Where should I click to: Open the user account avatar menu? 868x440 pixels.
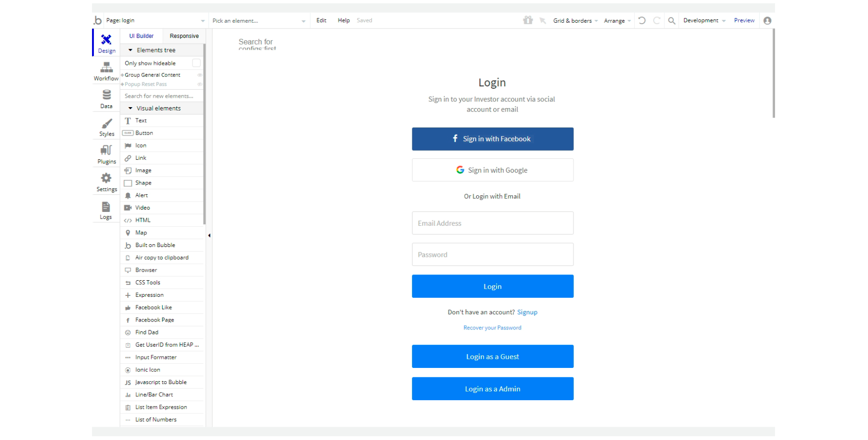coord(767,20)
